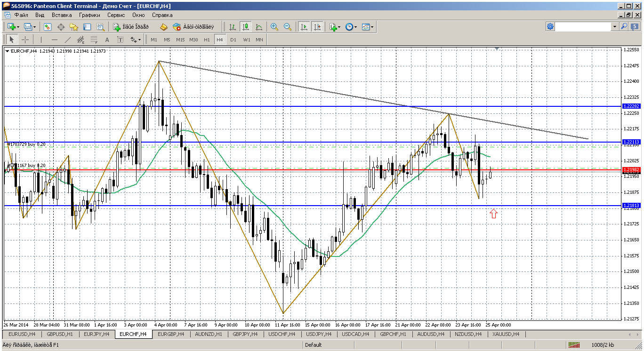
Task: Open the Графики menu
Action: [x=89, y=15]
